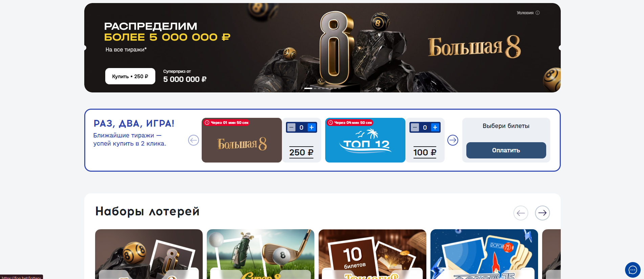Go to previous lottery sets with the left arrow
The image size is (644, 279).
pos(521,213)
